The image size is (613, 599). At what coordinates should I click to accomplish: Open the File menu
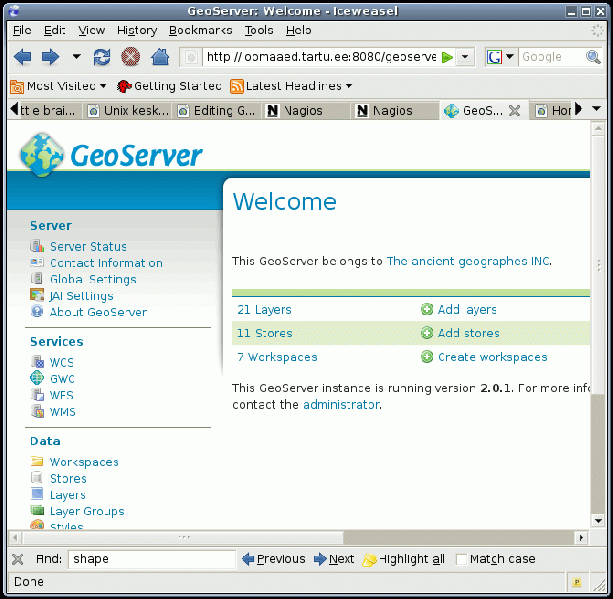point(22,30)
